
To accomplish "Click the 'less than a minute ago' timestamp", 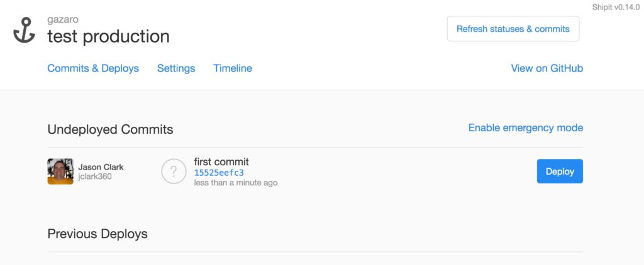I will [235, 183].
